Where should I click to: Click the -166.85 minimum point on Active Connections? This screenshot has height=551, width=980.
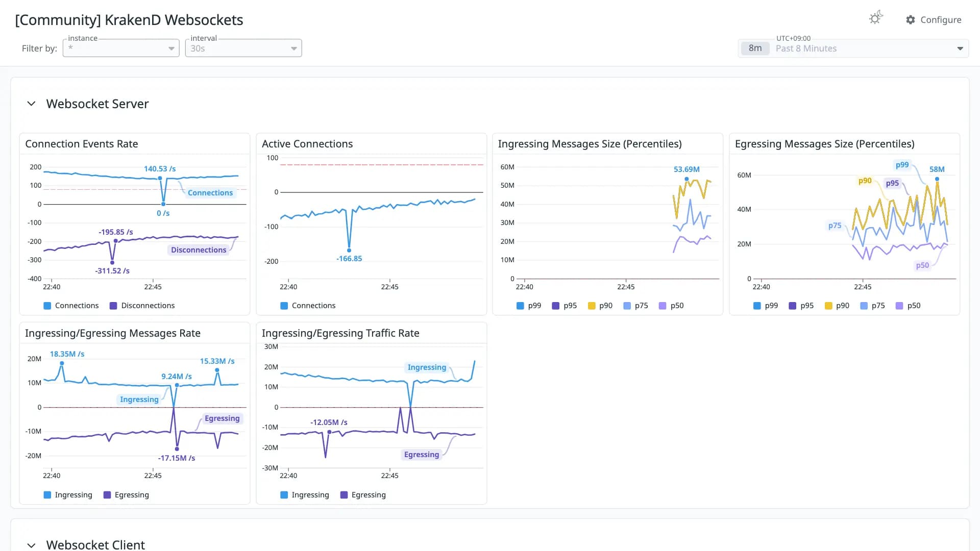click(349, 250)
